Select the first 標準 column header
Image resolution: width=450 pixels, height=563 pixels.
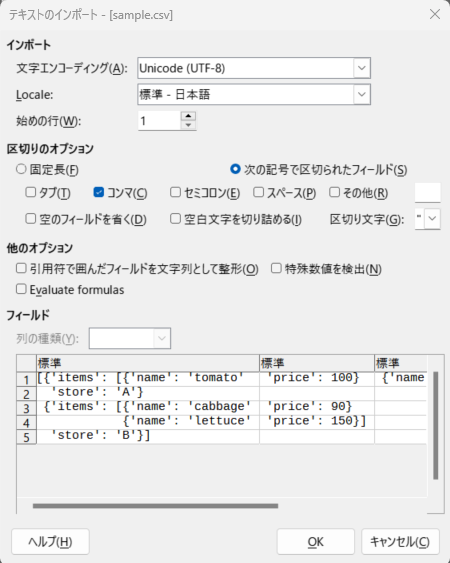(148, 363)
